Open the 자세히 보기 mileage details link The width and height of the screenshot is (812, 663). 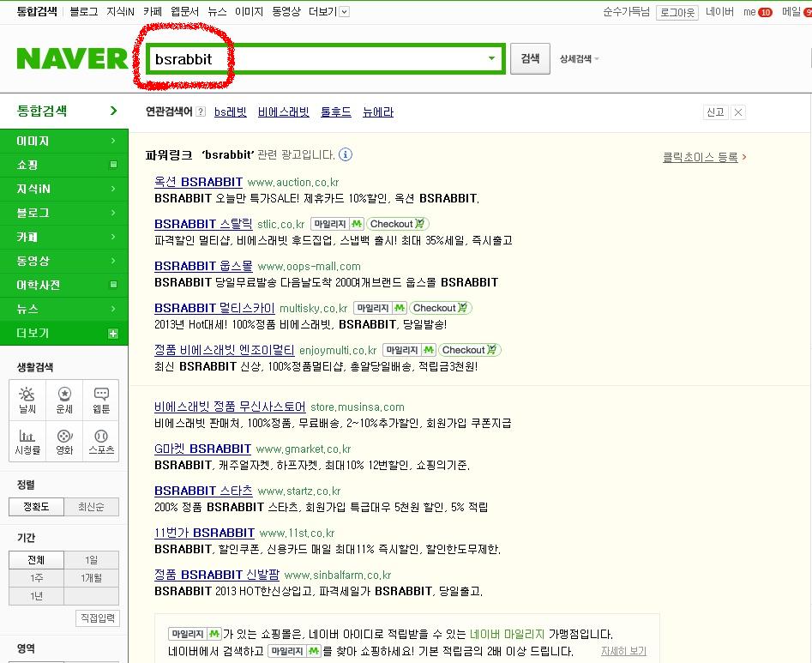(623, 651)
